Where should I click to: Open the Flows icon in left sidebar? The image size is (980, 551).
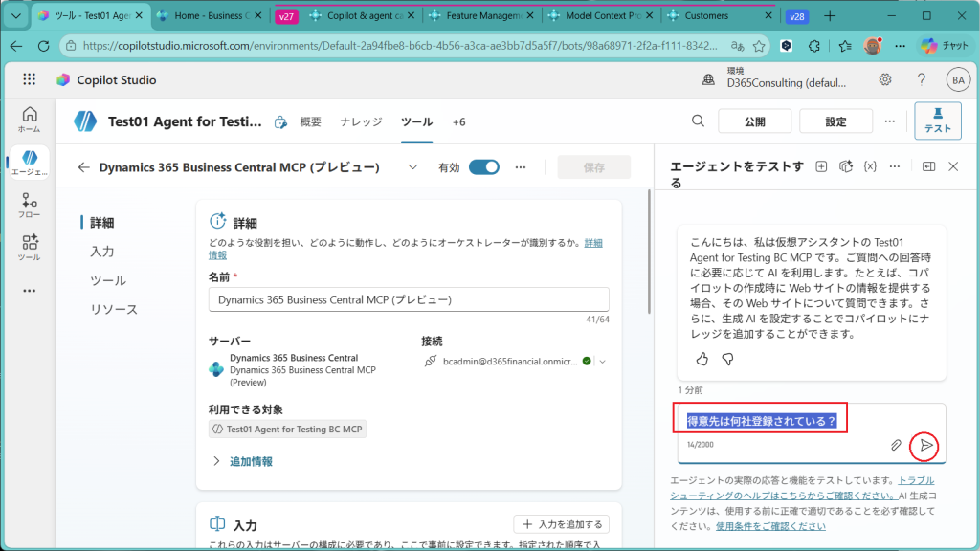pyautogui.click(x=30, y=206)
